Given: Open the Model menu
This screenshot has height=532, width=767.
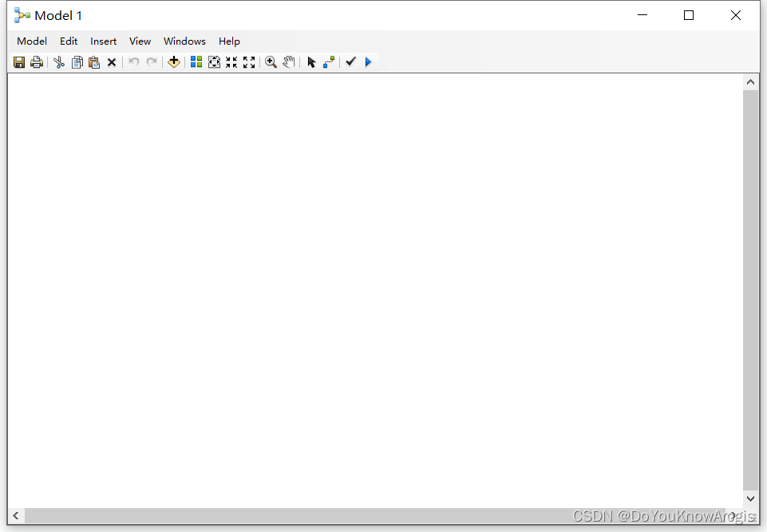Looking at the screenshot, I should (x=32, y=41).
